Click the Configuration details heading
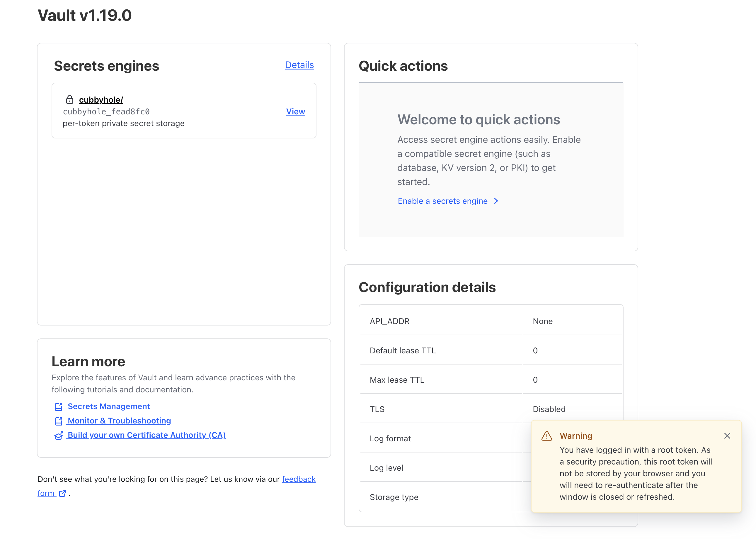756x539 pixels. pos(427,287)
